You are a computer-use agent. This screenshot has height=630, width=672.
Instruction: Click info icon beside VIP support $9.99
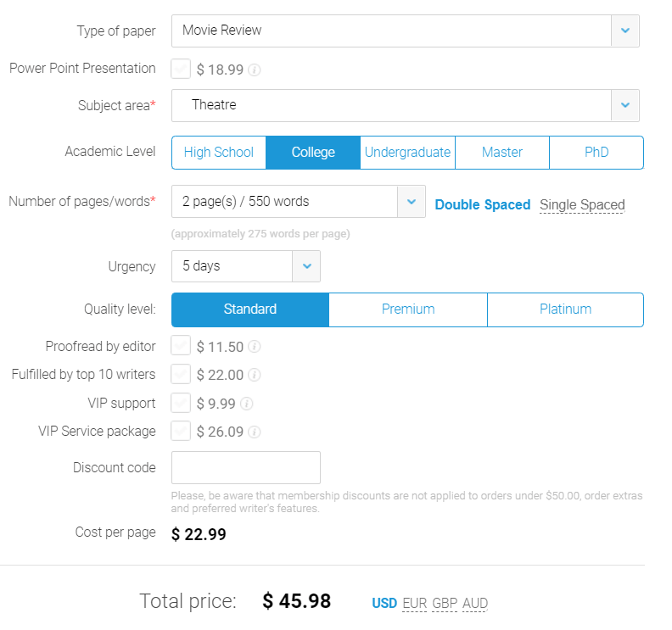247,404
